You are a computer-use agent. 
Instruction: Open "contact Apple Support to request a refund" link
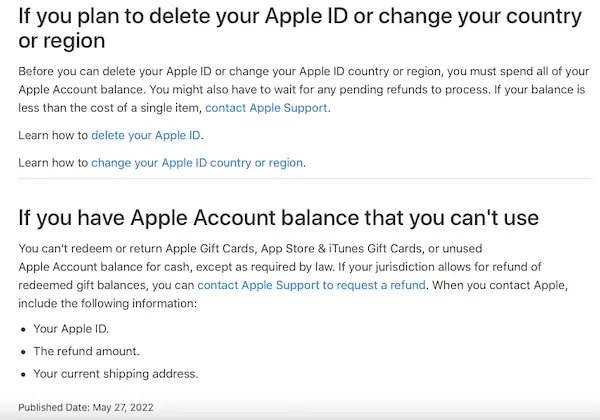coord(312,285)
